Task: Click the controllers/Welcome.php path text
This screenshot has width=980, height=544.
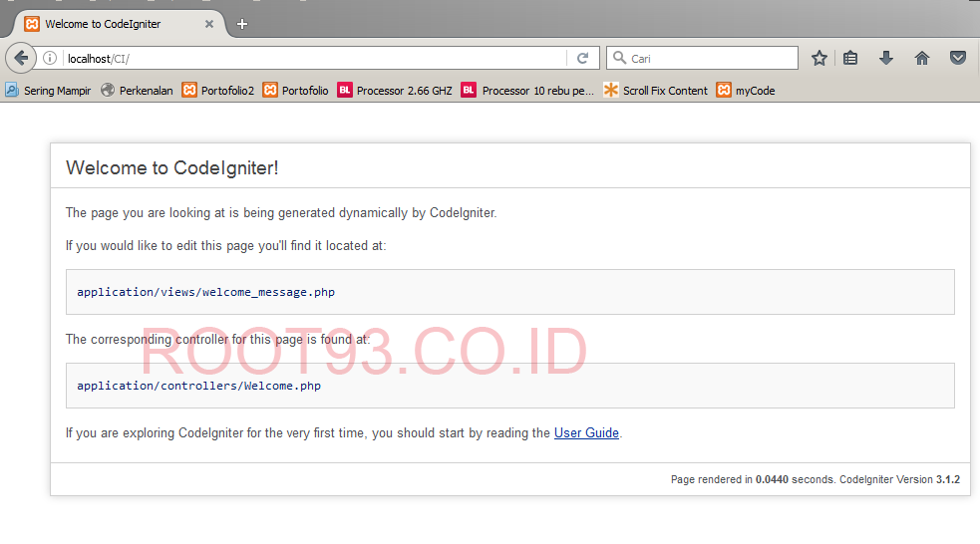Action: click(x=198, y=386)
